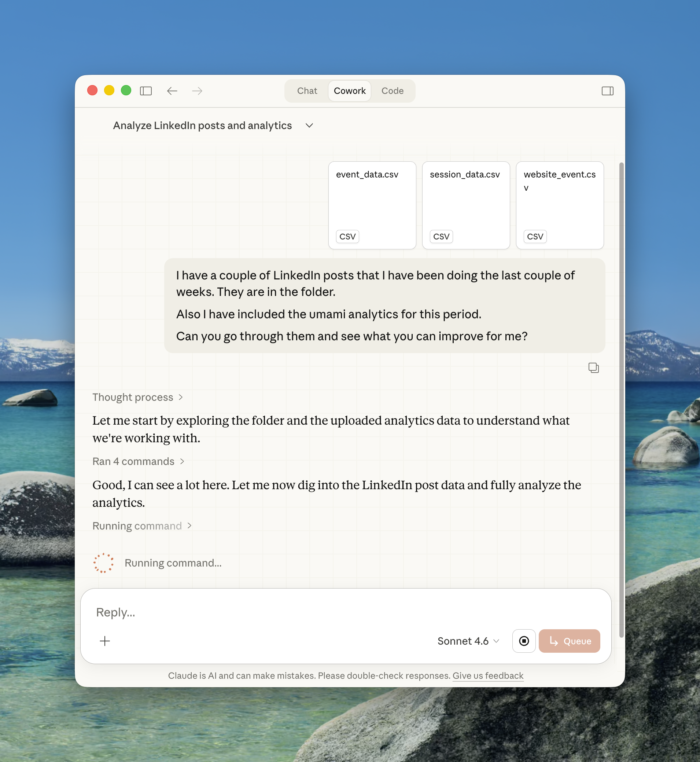700x762 pixels.
Task: Expand the Ran 4 commands section
Action: point(138,461)
